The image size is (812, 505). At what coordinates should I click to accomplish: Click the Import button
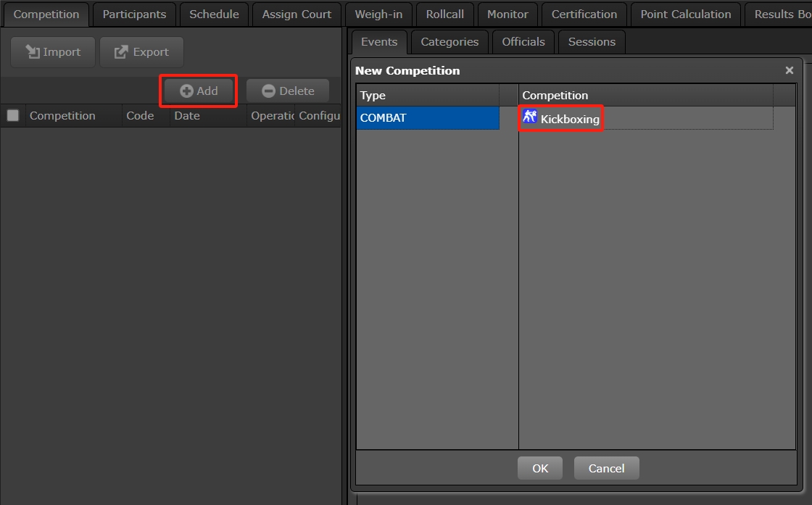pyautogui.click(x=53, y=52)
